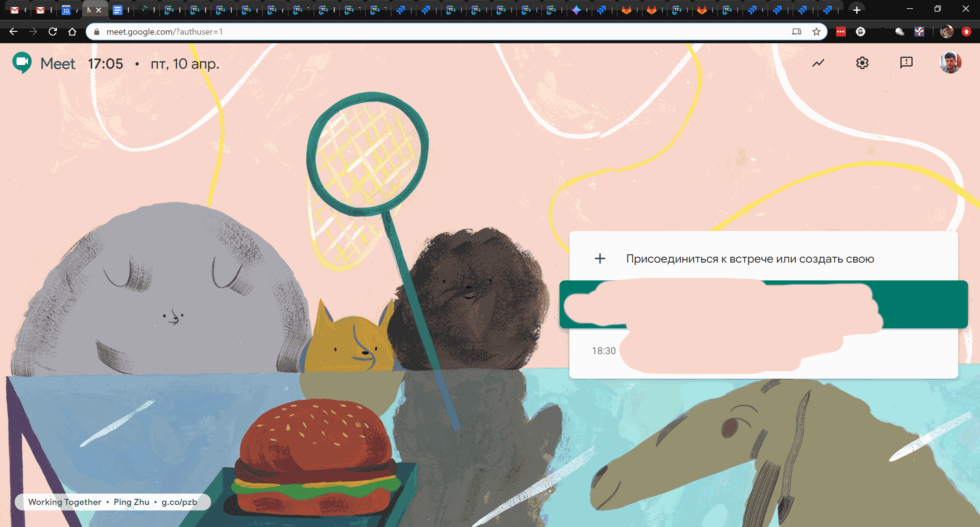Bookmark this page with the star icon
The image size is (980, 527).
click(x=816, y=32)
